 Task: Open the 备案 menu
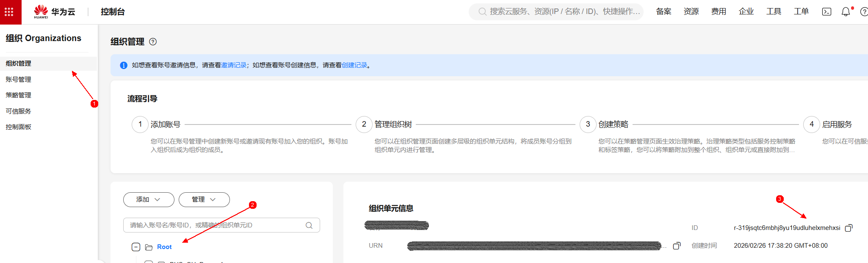(663, 12)
